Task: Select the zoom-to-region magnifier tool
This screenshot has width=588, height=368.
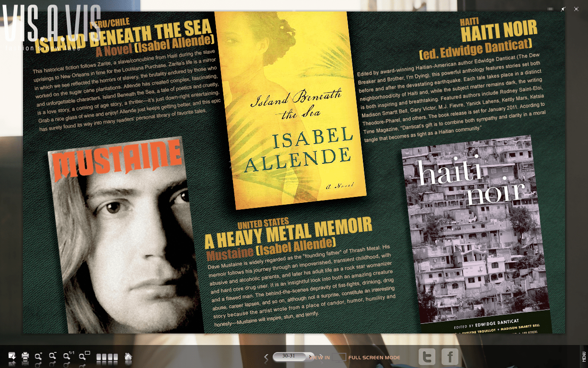Action: tap(84, 356)
